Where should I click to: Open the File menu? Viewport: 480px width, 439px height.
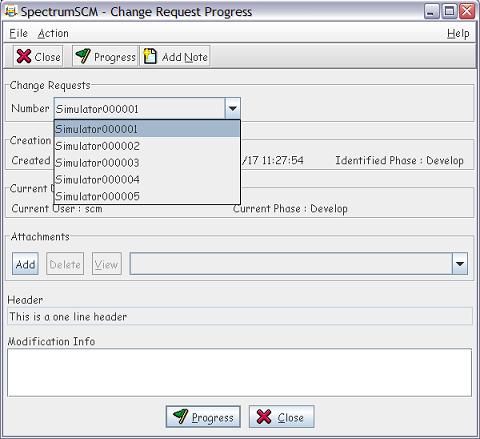pyautogui.click(x=18, y=33)
